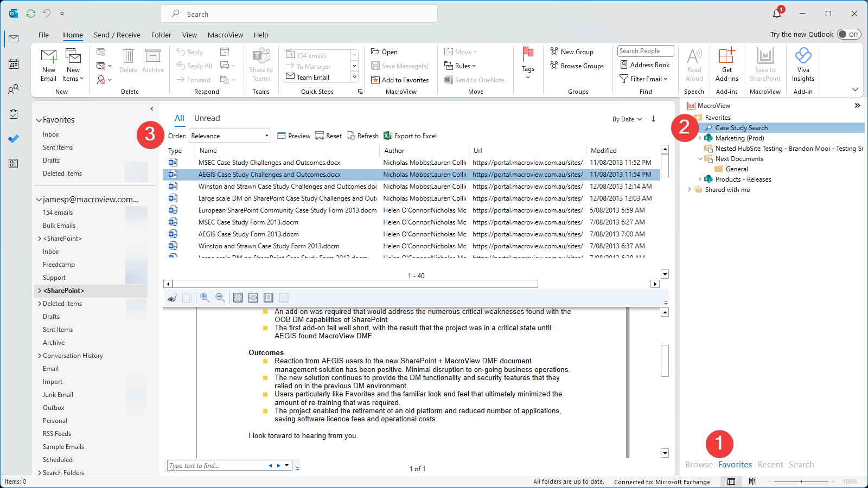Click the Add to Favorites button
This screenshot has width=868, height=488.
pos(400,80)
